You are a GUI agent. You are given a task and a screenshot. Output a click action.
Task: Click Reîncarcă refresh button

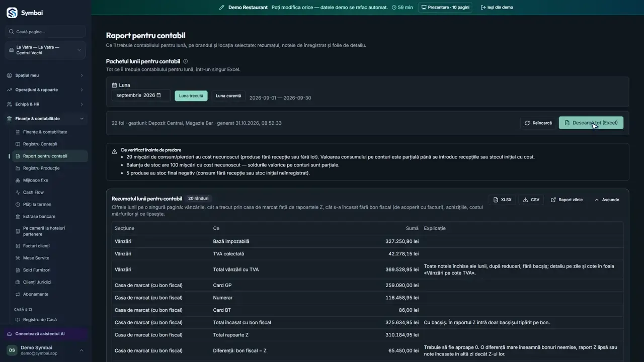[538, 123]
